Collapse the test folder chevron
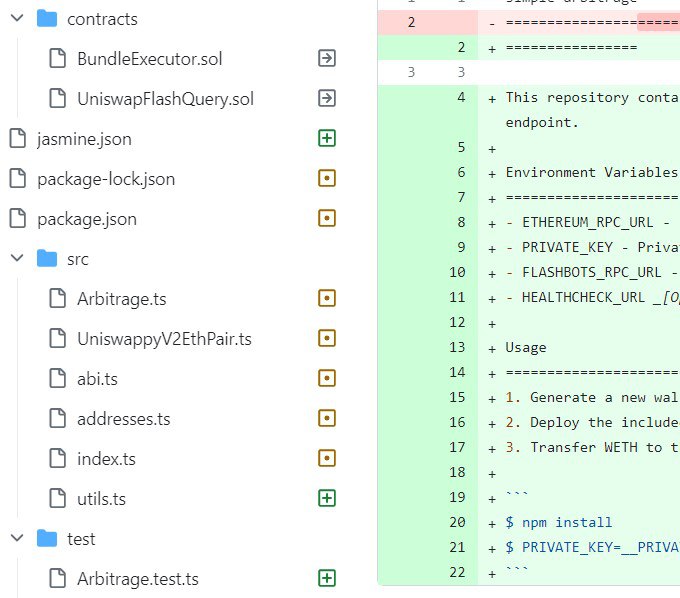Screen dimensions: 680x598 [x=17, y=538]
